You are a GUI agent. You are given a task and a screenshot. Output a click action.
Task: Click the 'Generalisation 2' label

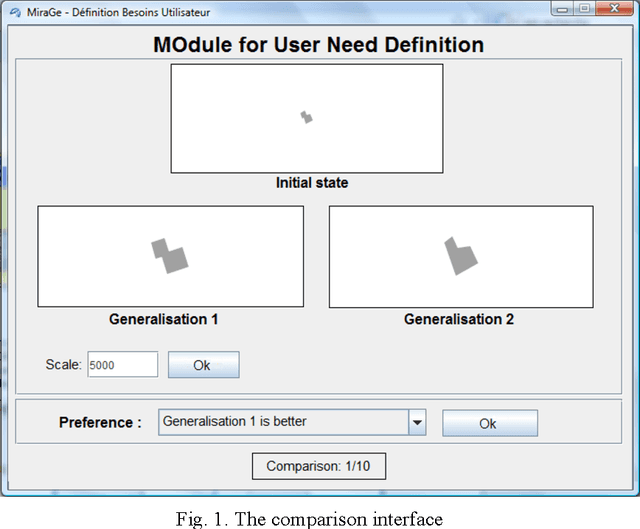459,320
